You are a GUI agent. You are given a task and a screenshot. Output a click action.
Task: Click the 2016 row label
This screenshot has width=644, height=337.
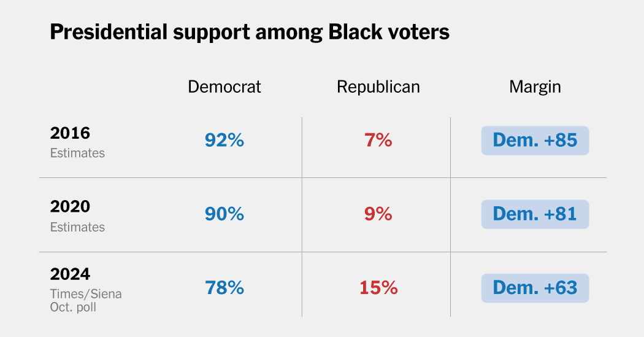70,133
